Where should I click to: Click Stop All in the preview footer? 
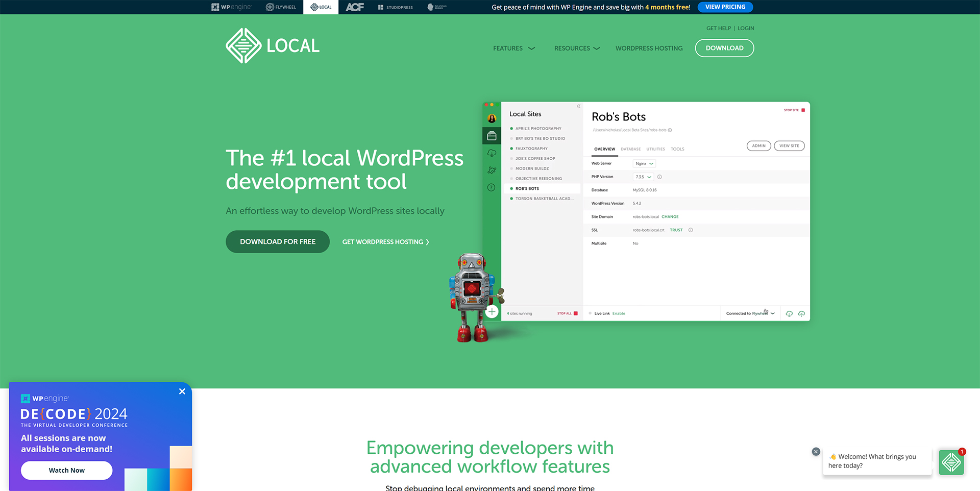click(x=567, y=313)
